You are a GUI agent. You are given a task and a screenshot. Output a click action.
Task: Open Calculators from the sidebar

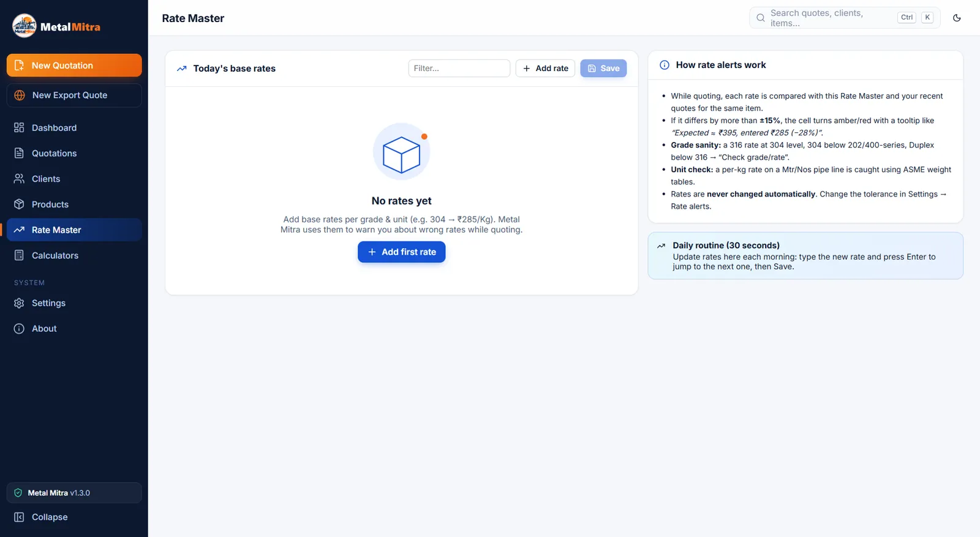click(x=74, y=255)
